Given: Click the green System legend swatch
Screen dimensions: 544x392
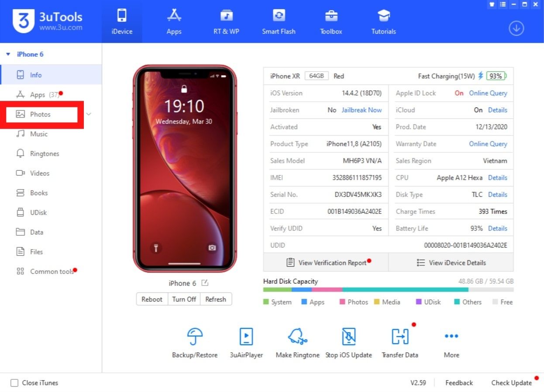Looking at the screenshot, I should (266, 302).
